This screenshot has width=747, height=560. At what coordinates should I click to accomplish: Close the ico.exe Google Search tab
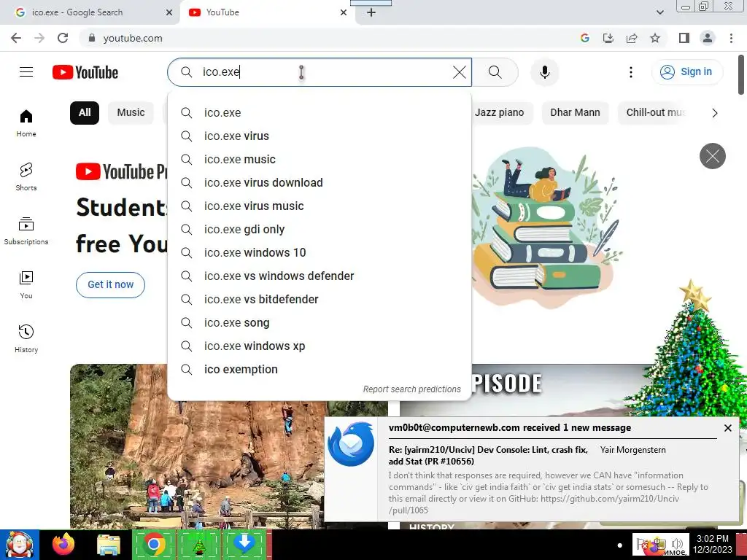[x=169, y=12]
